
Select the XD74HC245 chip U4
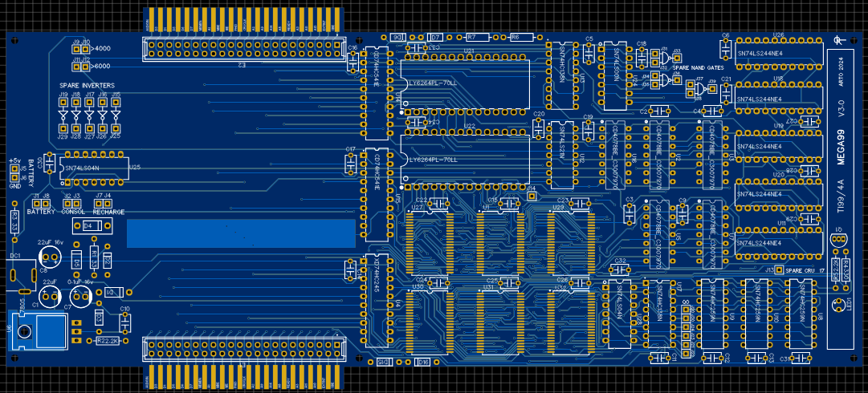pyautogui.click(x=376, y=300)
